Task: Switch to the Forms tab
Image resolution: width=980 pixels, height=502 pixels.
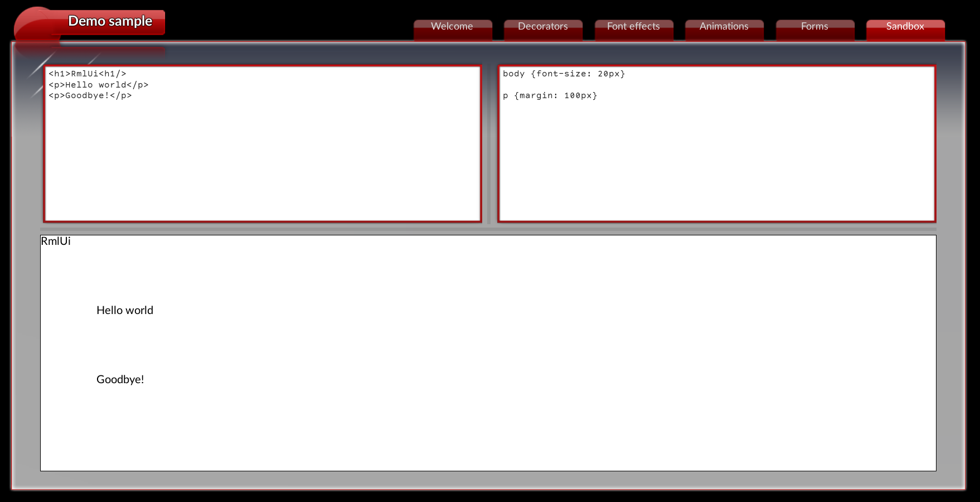Action: tap(814, 26)
